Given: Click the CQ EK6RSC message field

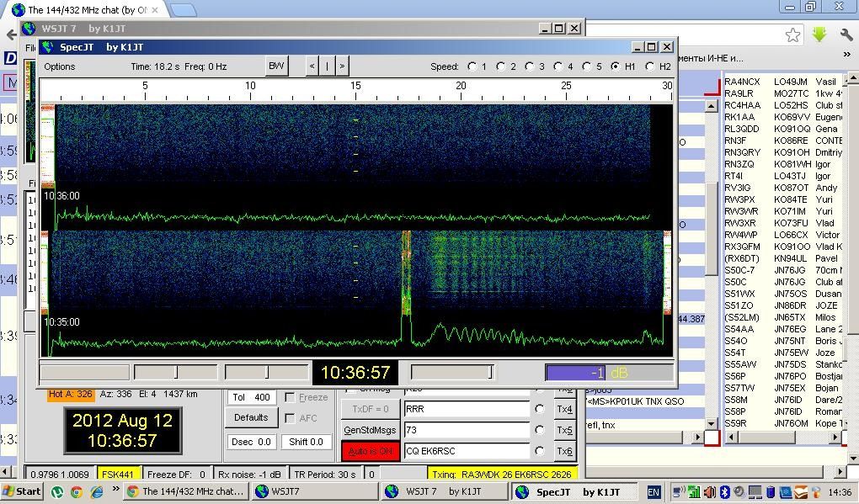Looking at the screenshot, I should pos(467,451).
